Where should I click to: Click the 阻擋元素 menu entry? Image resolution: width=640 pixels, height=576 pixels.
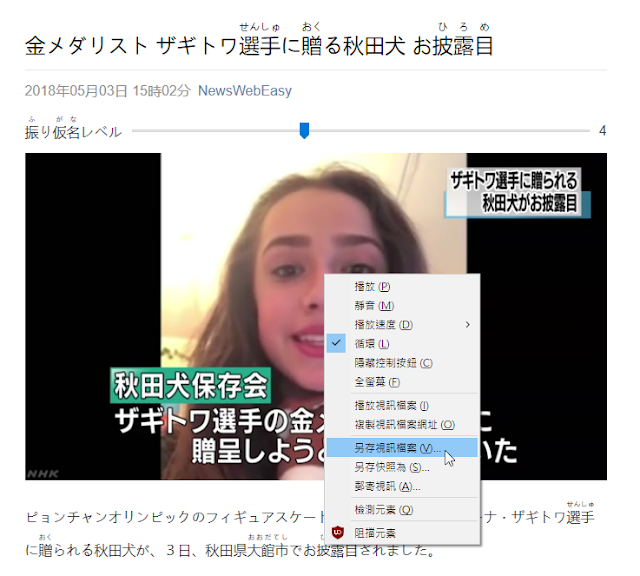click(x=402, y=533)
